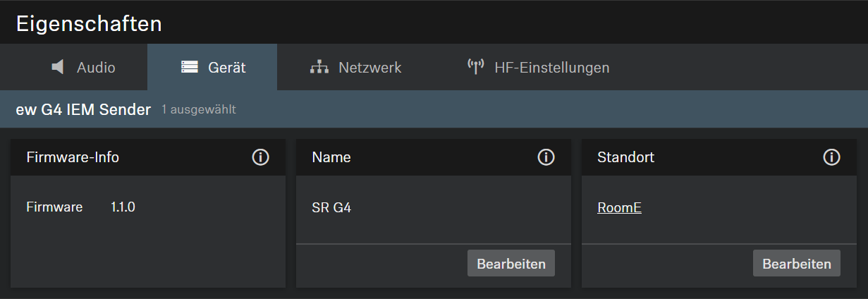
Task: Click the device rack icon beside Gerät
Action: 189,68
